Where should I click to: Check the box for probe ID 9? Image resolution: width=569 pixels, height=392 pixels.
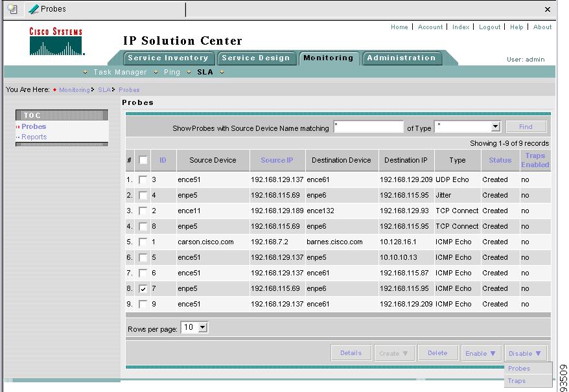click(x=143, y=305)
